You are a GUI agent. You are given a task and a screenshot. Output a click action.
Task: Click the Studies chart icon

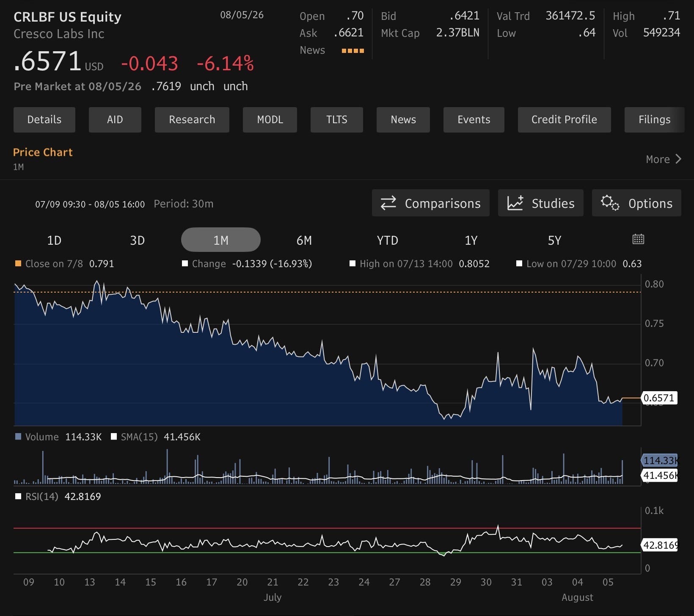(x=515, y=203)
